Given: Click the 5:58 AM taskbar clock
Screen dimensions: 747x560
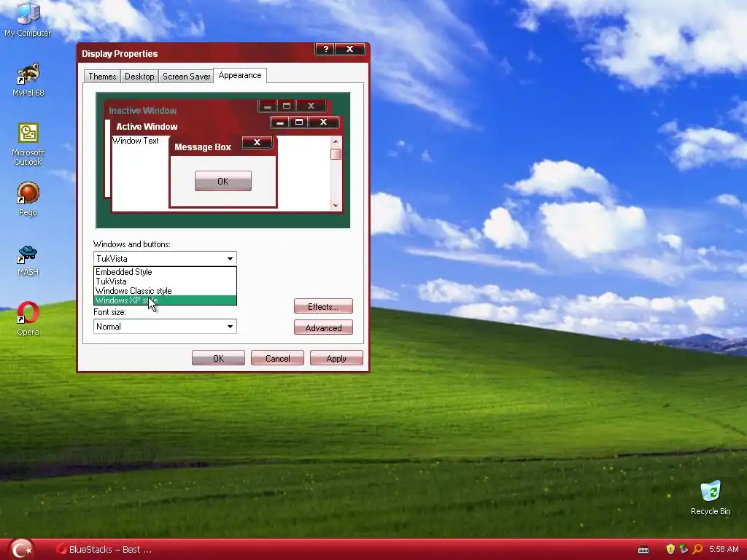Looking at the screenshot, I should (724, 549).
